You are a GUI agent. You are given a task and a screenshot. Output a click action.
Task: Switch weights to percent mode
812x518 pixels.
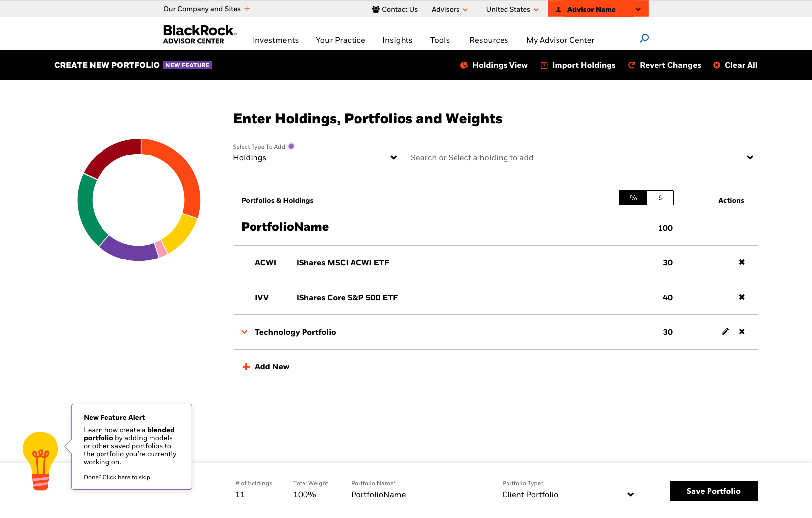[x=633, y=198]
